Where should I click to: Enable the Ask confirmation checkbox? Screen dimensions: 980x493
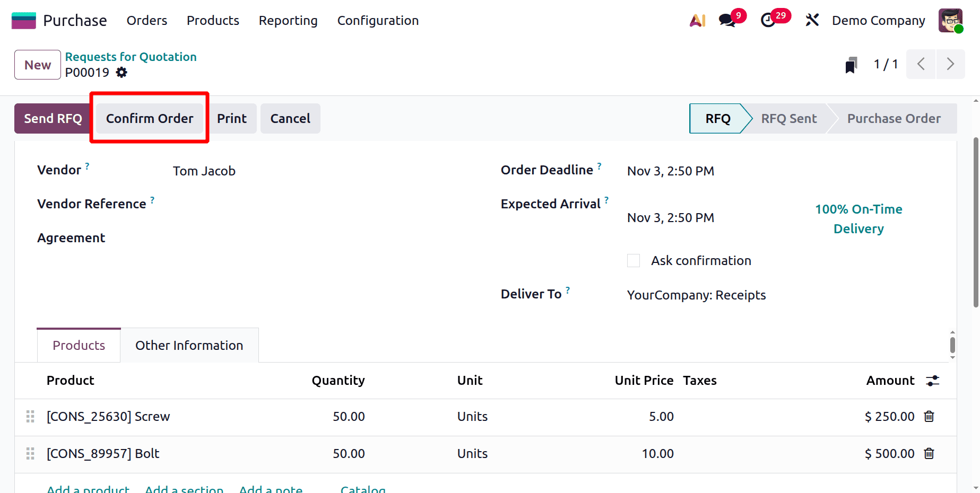[x=633, y=260]
